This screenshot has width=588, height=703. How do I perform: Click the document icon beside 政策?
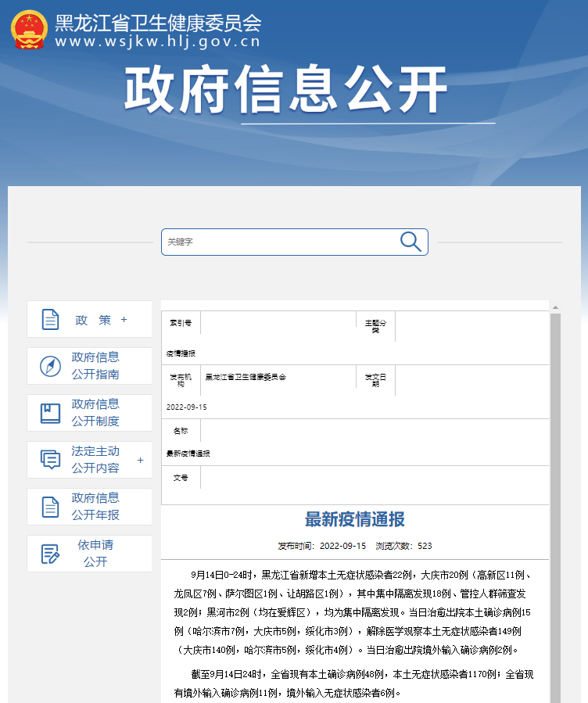(50, 319)
